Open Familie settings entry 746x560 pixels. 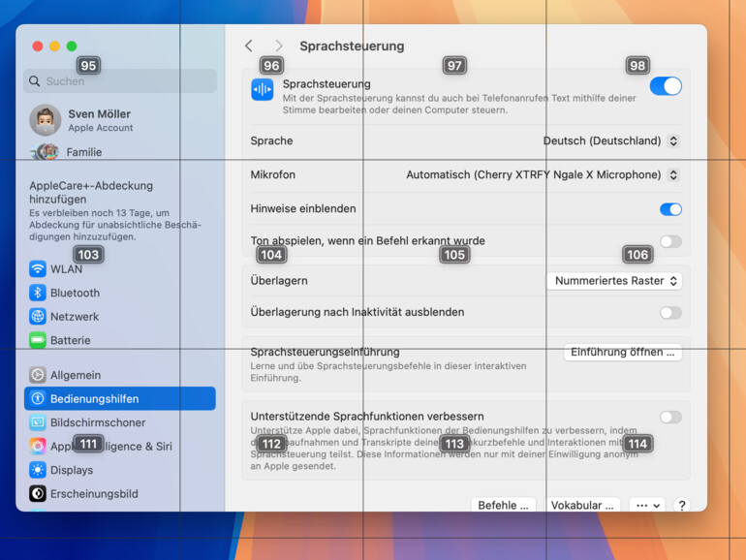[120, 152]
